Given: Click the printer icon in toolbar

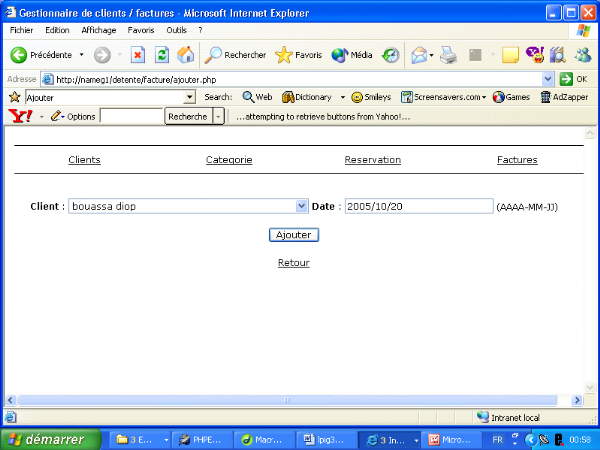Looking at the screenshot, I should point(449,55).
